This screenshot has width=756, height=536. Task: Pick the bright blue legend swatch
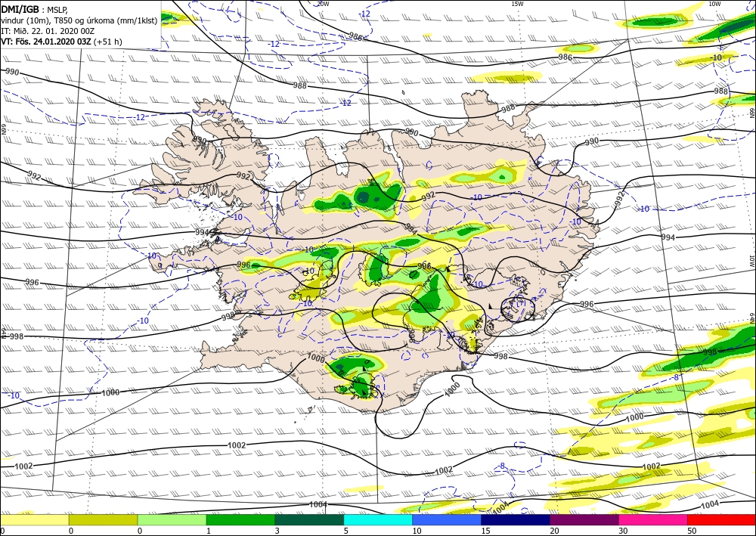(447, 519)
